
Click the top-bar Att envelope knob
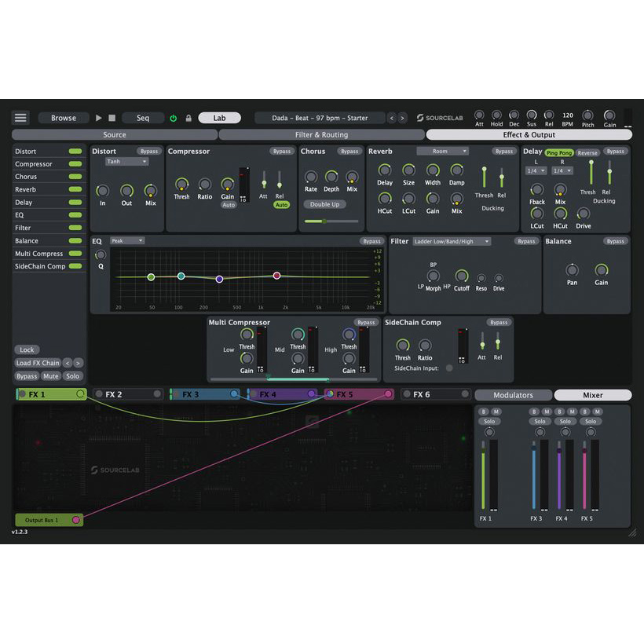479,115
